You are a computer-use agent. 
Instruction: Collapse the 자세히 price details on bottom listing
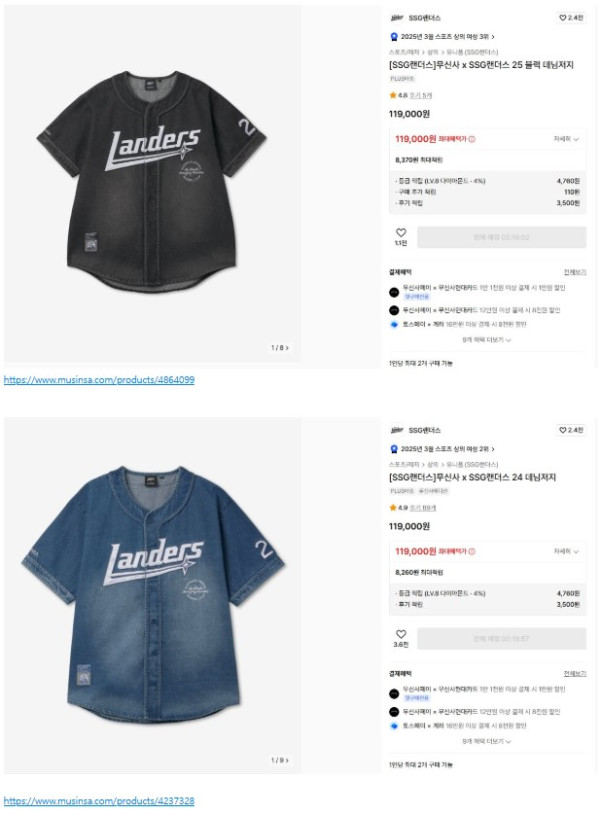point(566,551)
